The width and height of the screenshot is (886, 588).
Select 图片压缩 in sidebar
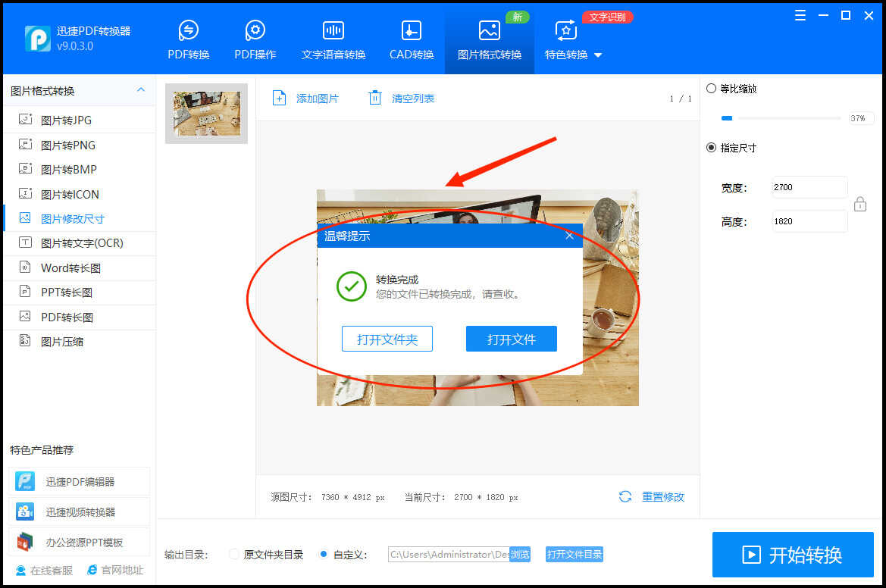tap(79, 341)
